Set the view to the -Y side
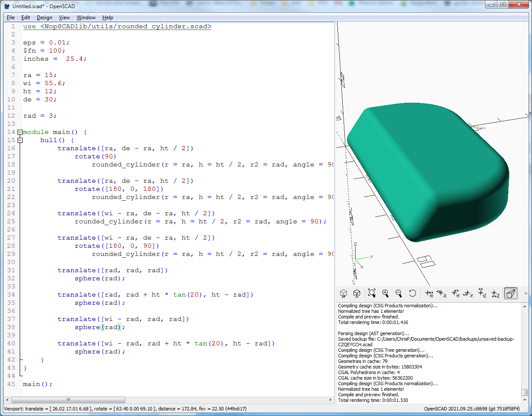The width and height of the screenshot is (532, 416). pyautogui.click(x=468, y=293)
